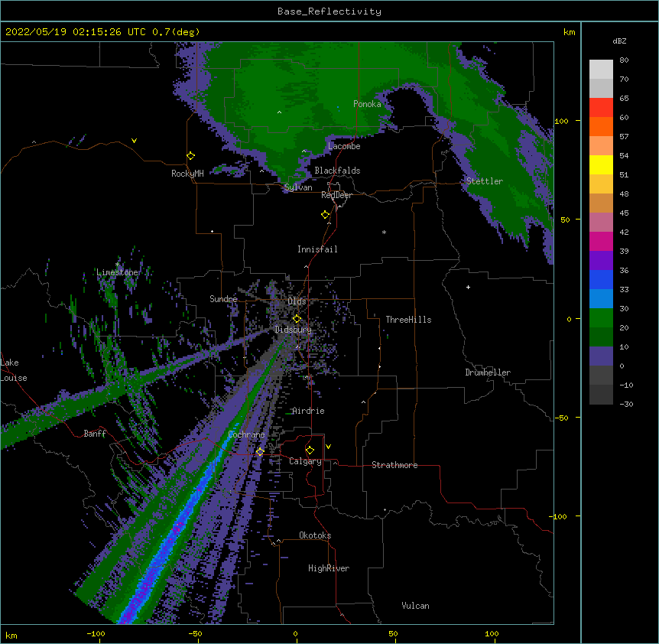The image size is (659, 644).
Task: Click the white plus marker north of Drumheller
Action: coord(468,287)
